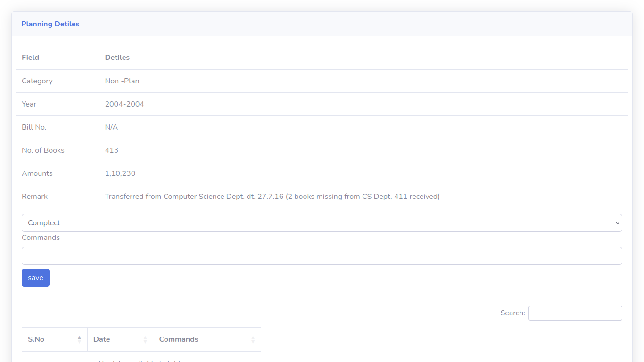Screen dimensions: 644x362
Task: Click the Year row label
Action: coord(29,104)
